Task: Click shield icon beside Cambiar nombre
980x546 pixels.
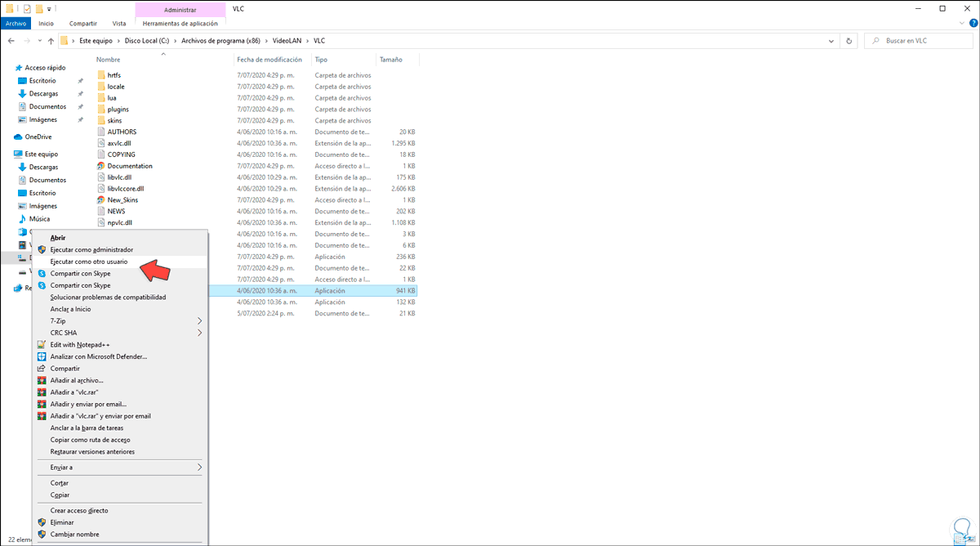Action: pos(42,535)
